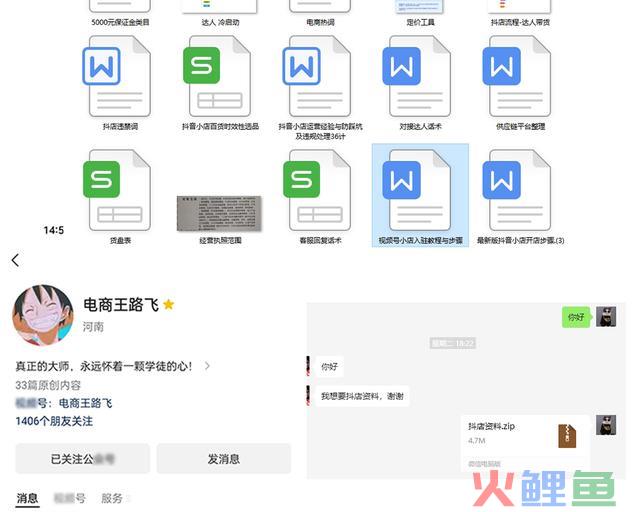Viewport: 640px width, 512px height.
Task: Click the 我想要抖店资料，谢谢 message
Action: click(362, 396)
